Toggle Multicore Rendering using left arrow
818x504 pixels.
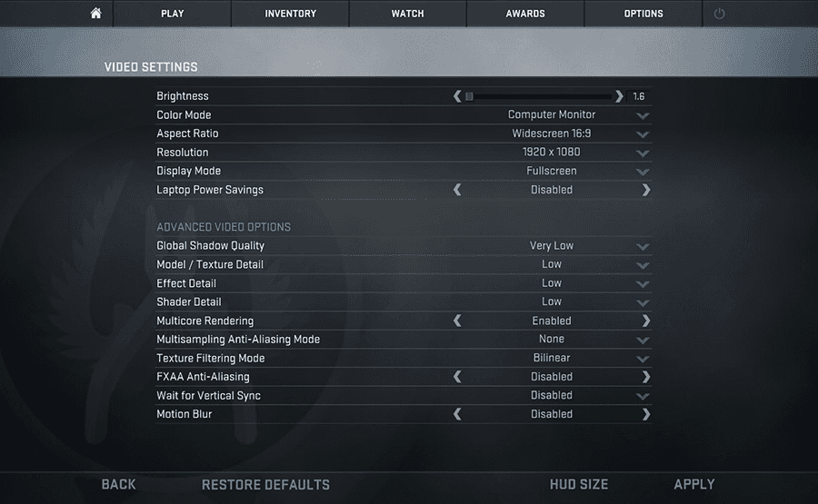(457, 321)
